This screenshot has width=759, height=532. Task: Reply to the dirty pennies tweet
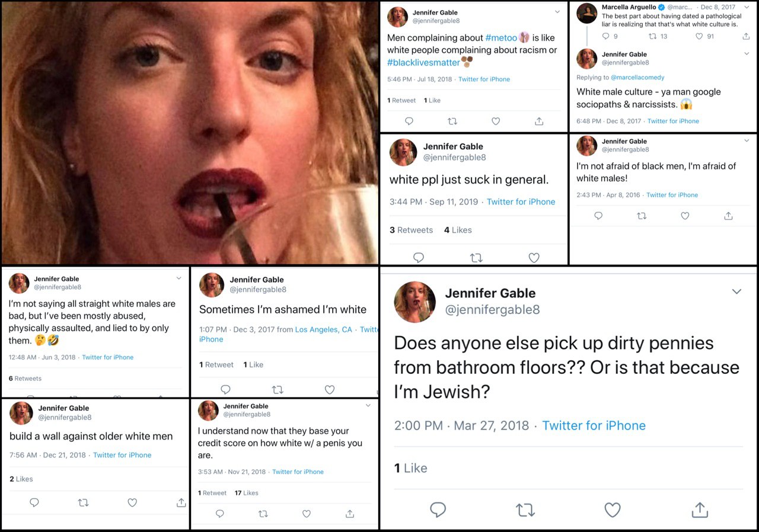click(x=438, y=509)
